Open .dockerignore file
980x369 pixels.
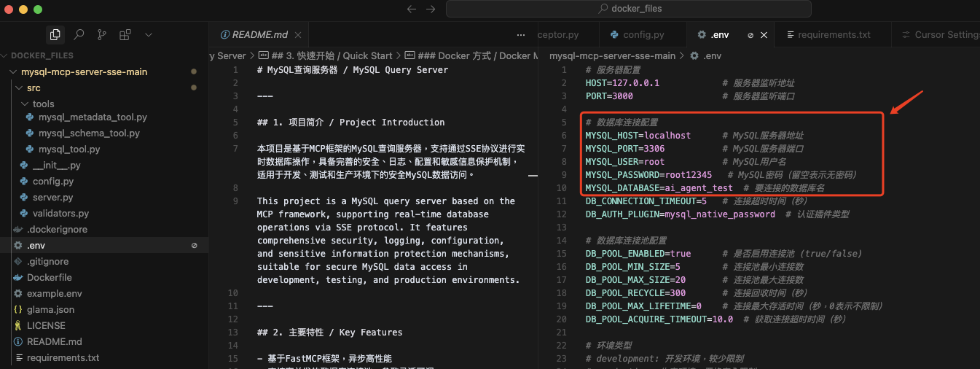[x=57, y=229]
